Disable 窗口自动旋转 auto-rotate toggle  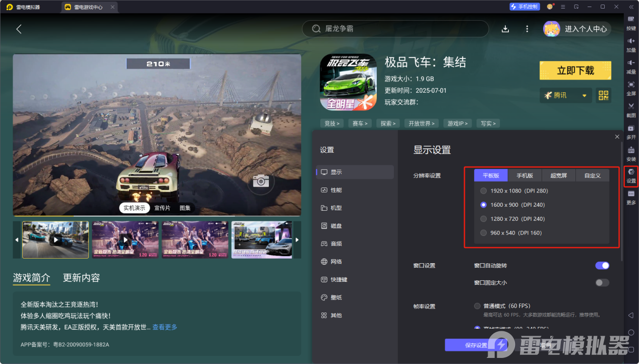602,265
